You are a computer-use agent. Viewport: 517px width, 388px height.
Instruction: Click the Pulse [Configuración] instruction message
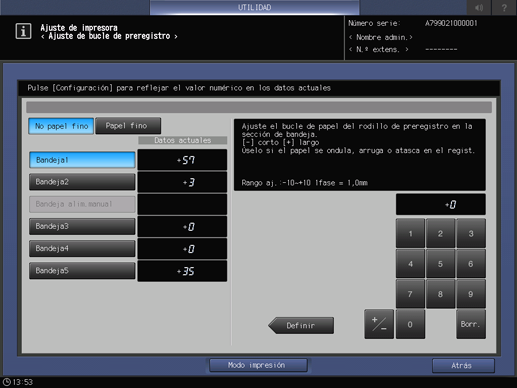point(179,88)
